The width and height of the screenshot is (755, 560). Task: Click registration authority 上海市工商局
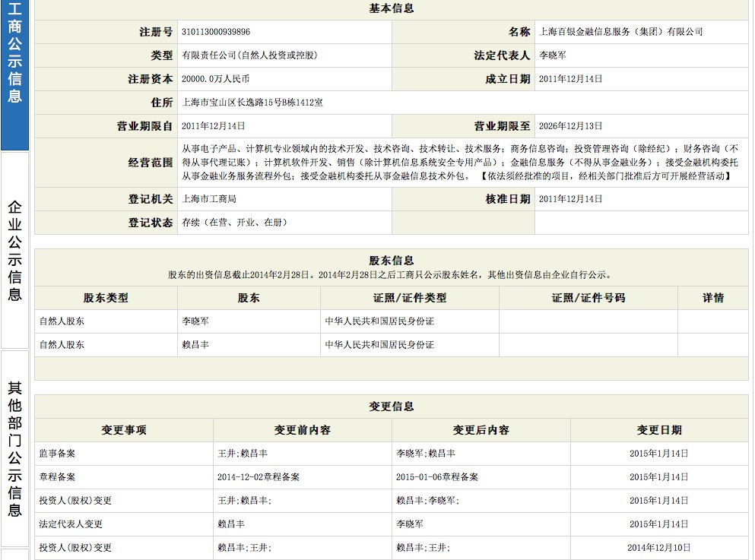208,198
